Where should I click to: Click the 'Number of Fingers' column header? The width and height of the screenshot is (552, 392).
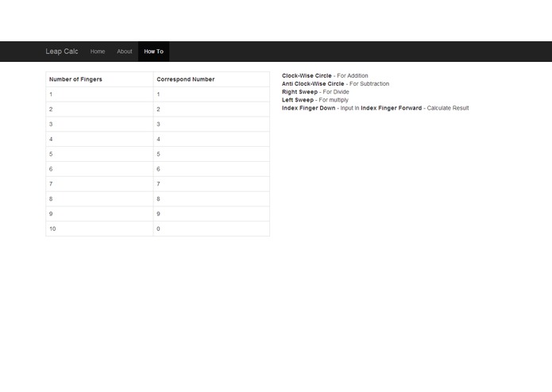(99, 79)
